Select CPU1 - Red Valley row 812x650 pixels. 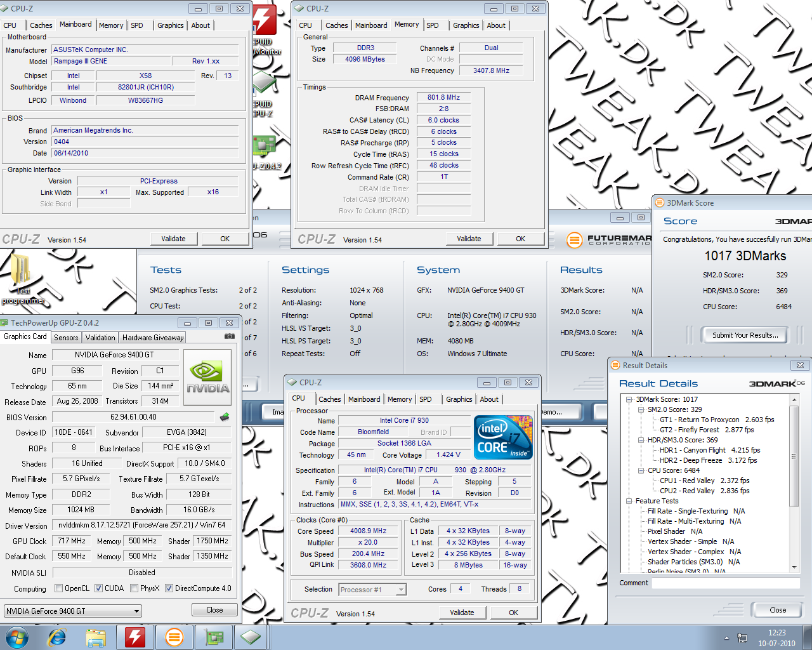coord(704,481)
